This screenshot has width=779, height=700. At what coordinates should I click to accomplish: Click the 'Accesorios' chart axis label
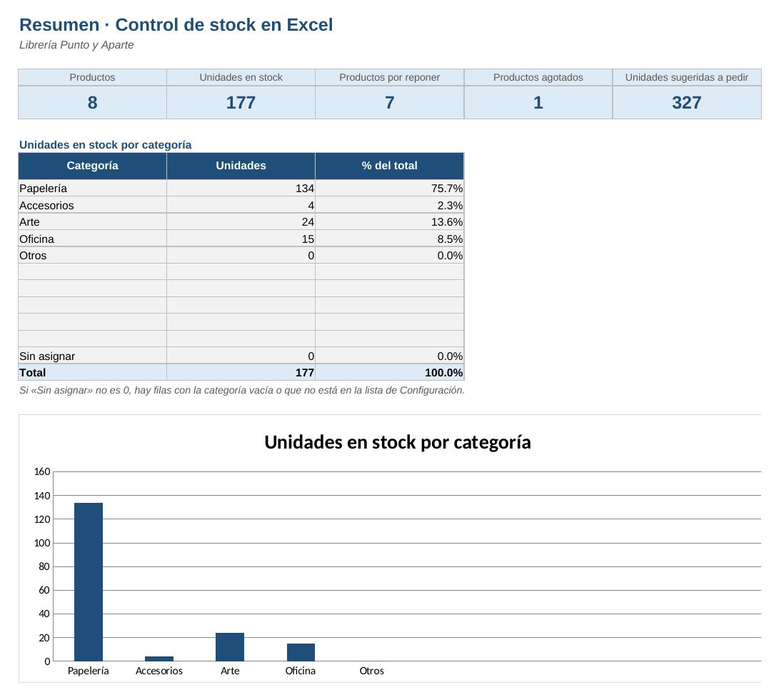[159, 671]
